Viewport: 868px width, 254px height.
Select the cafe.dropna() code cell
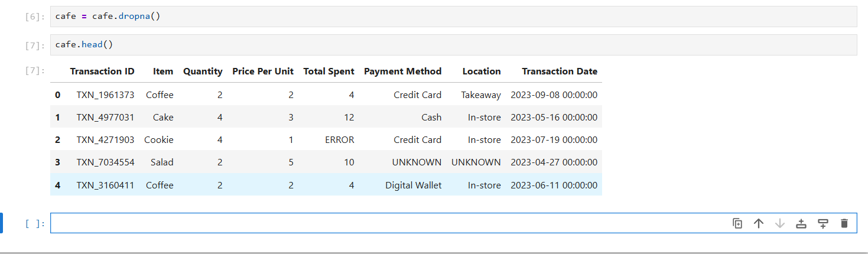(453, 17)
